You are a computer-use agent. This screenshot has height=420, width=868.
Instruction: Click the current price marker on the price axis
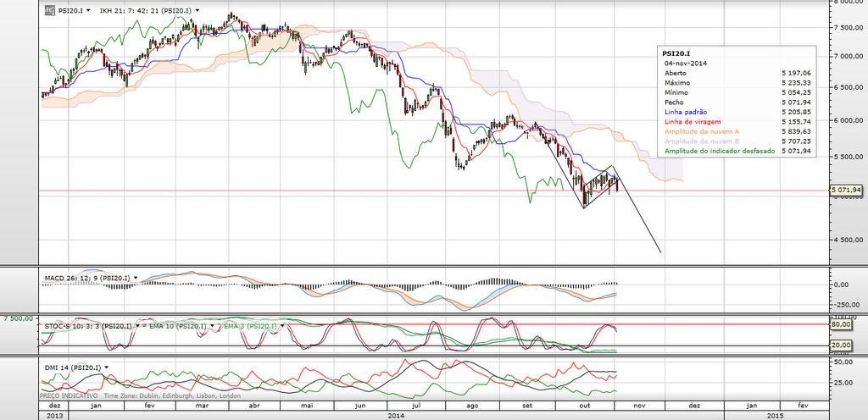point(847,191)
